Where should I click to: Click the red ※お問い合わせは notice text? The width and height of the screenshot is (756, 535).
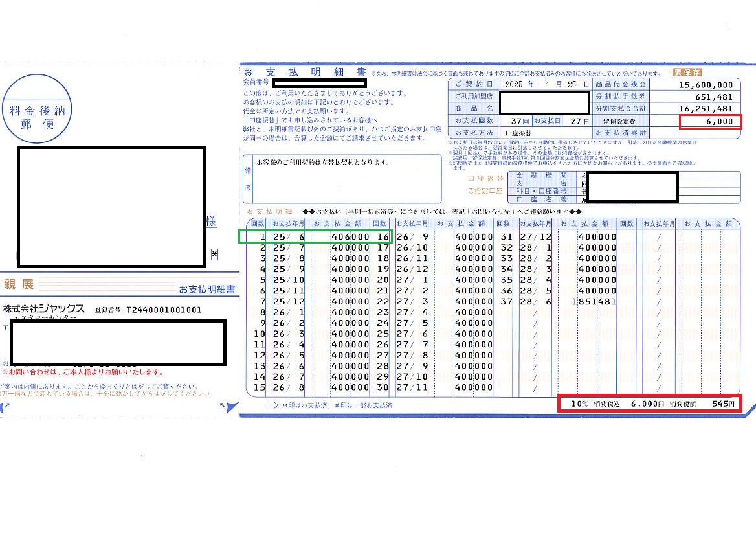83,372
